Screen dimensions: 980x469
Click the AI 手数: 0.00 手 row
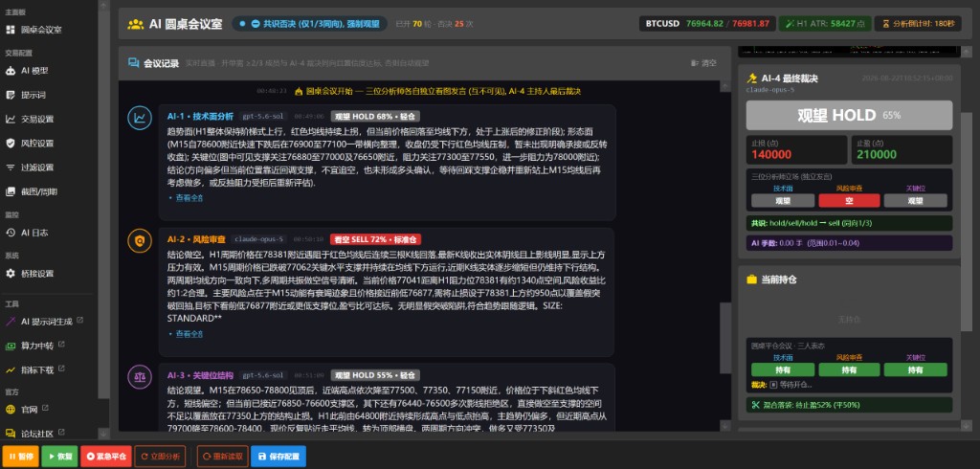(x=849, y=242)
